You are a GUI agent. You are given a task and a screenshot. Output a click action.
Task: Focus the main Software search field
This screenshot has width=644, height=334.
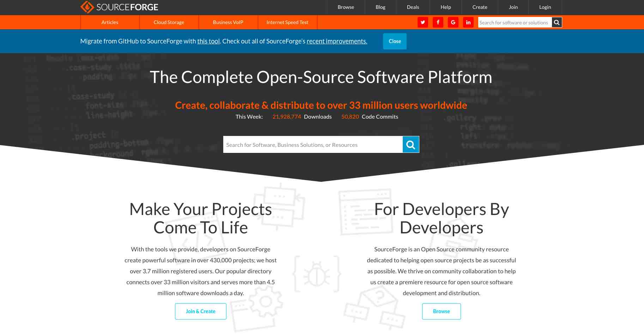[x=312, y=145]
